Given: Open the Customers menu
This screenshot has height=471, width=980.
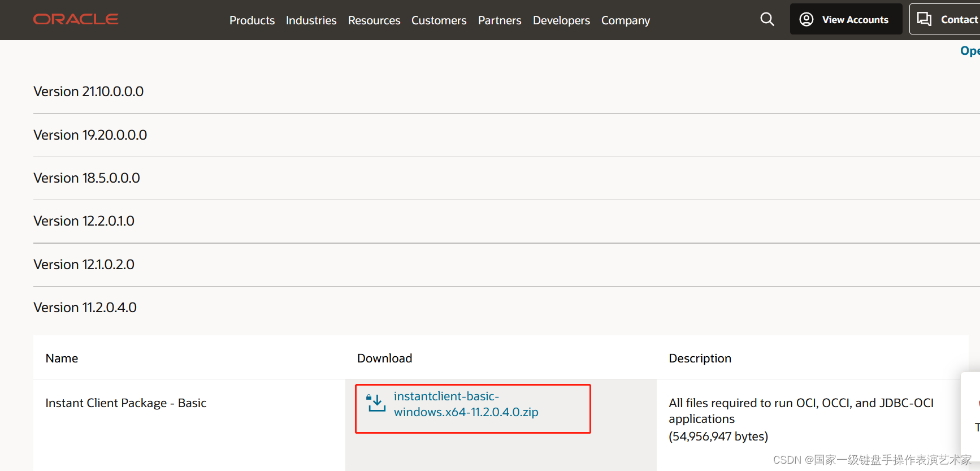Looking at the screenshot, I should tap(439, 20).
